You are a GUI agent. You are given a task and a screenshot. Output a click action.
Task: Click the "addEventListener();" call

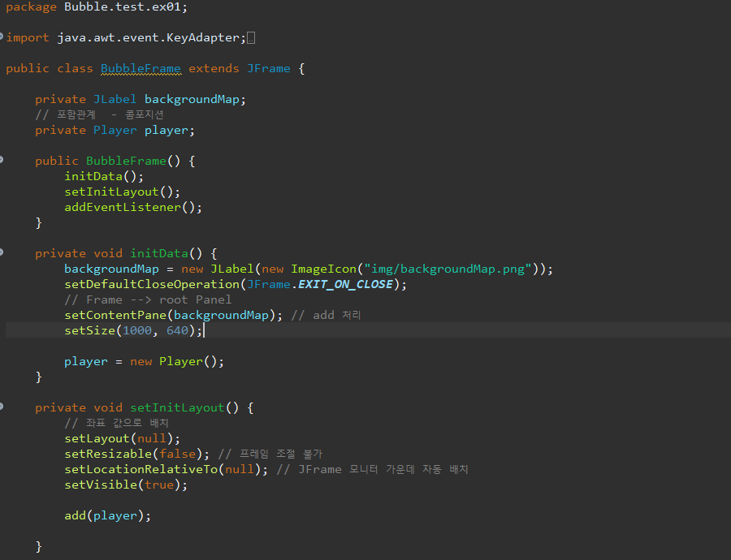click(133, 207)
